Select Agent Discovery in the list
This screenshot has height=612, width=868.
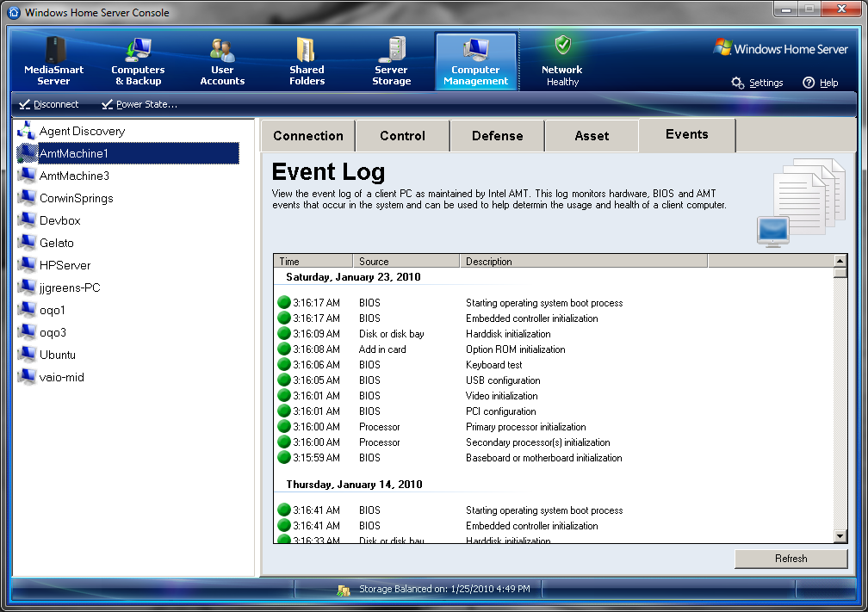click(x=82, y=131)
